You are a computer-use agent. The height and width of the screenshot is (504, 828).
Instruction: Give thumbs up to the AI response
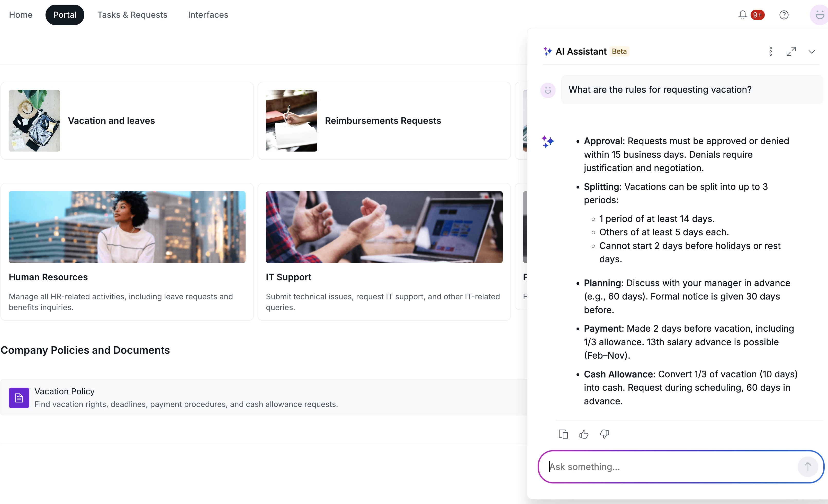coord(584,434)
